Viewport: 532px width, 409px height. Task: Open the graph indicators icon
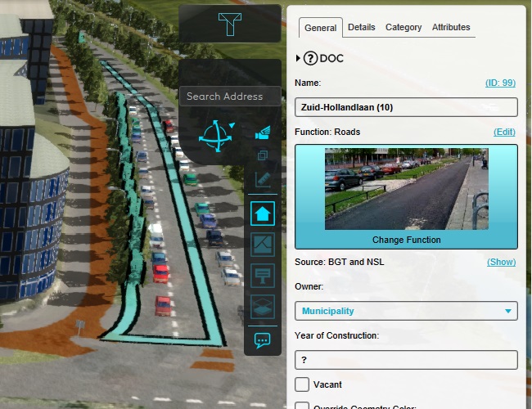point(262,245)
